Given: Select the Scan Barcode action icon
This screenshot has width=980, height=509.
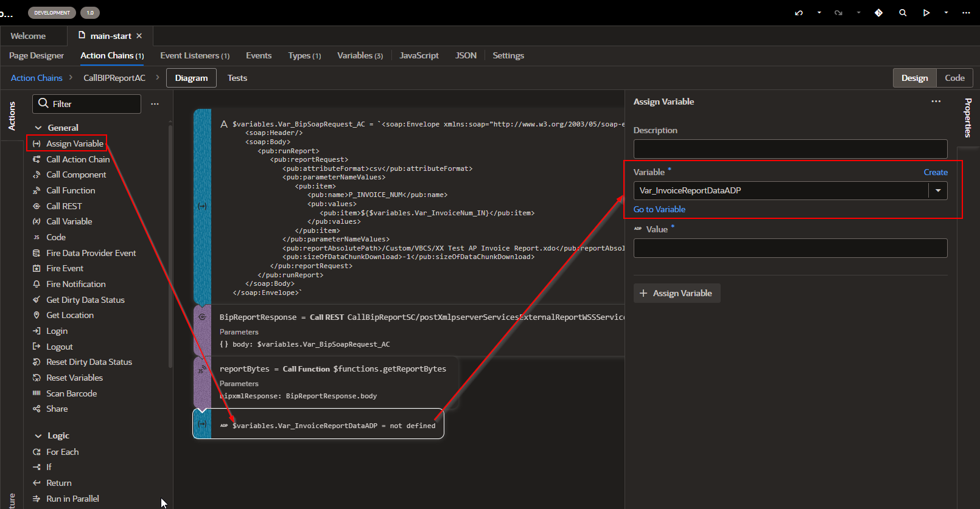Looking at the screenshot, I should click(37, 393).
